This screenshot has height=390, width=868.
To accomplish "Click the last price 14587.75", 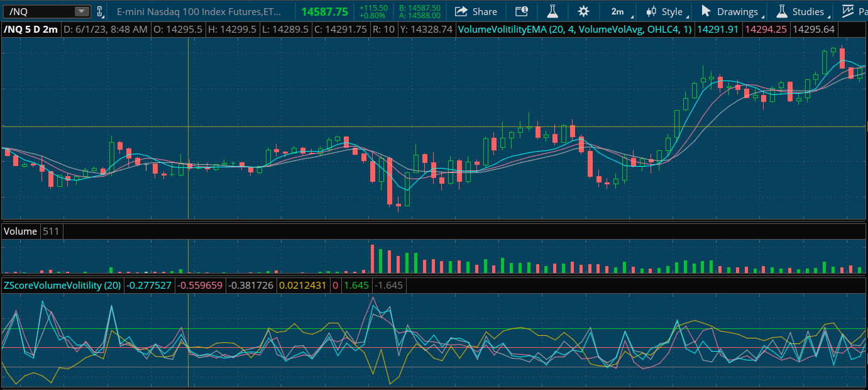I will tap(324, 11).
